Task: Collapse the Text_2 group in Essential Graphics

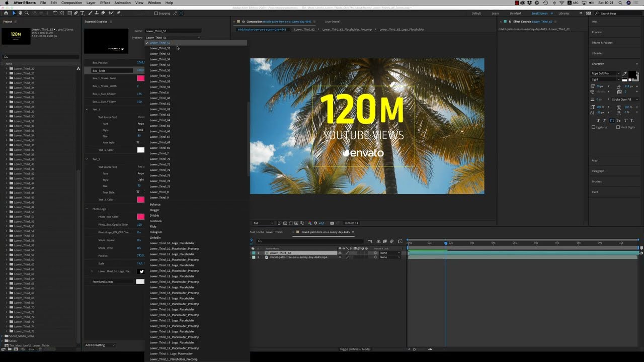Action: (x=87, y=159)
